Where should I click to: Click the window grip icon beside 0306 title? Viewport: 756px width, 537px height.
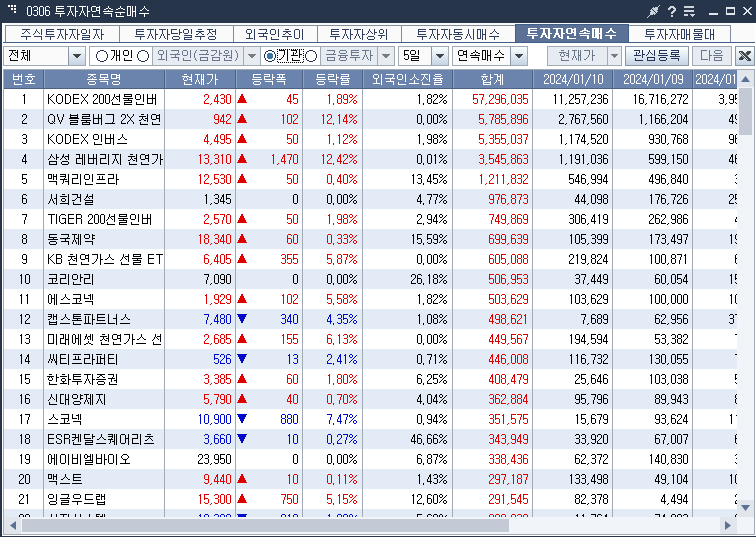pyautogui.click(x=13, y=9)
